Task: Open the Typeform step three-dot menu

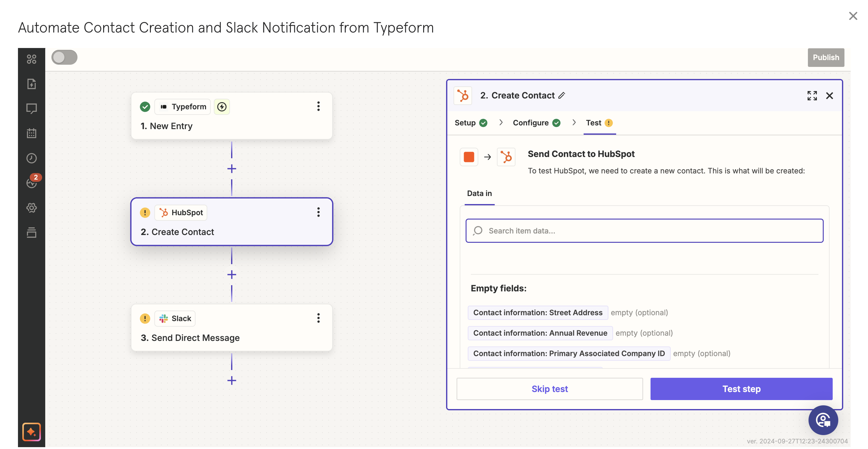Action: coord(318,107)
